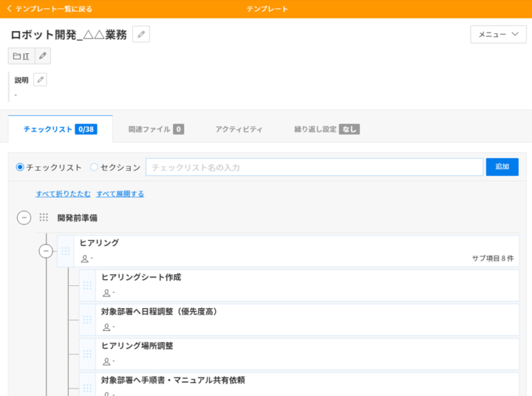Click the drag handle for ヒアリングシート作成
The height and width of the screenshot is (396, 532).
87,285
